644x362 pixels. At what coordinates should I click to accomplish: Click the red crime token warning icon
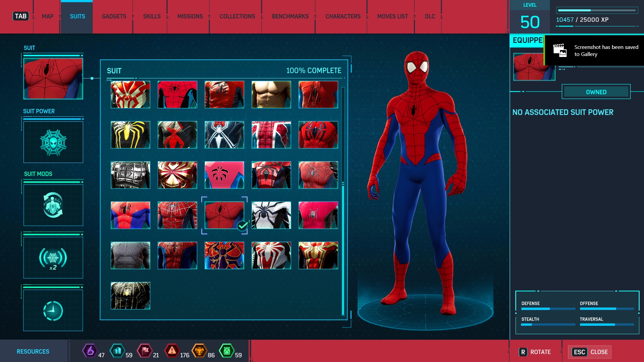pos(172,351)
